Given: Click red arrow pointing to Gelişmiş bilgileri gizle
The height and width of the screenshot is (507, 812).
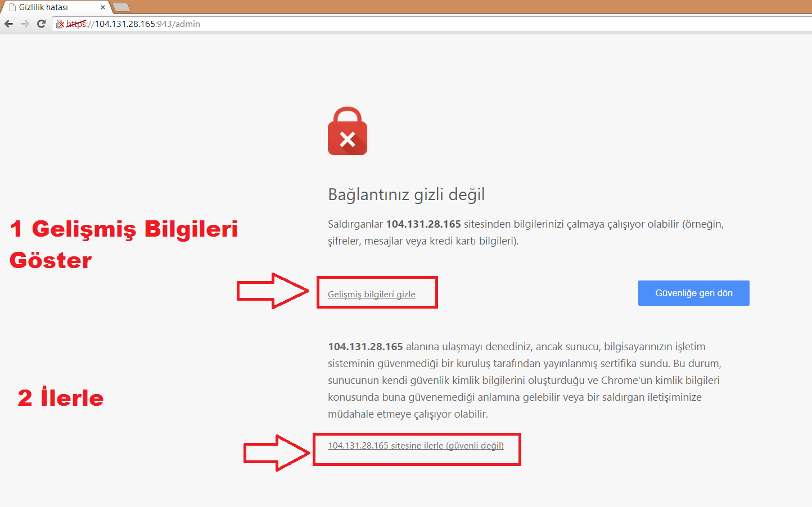Looking at the screenshot, I should click(273, 291).
